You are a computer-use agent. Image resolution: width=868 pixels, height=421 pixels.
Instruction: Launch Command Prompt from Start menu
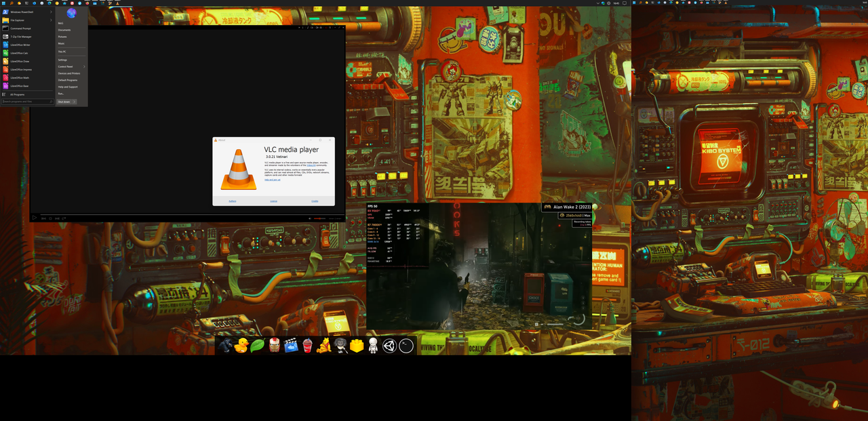pos(26,28)
